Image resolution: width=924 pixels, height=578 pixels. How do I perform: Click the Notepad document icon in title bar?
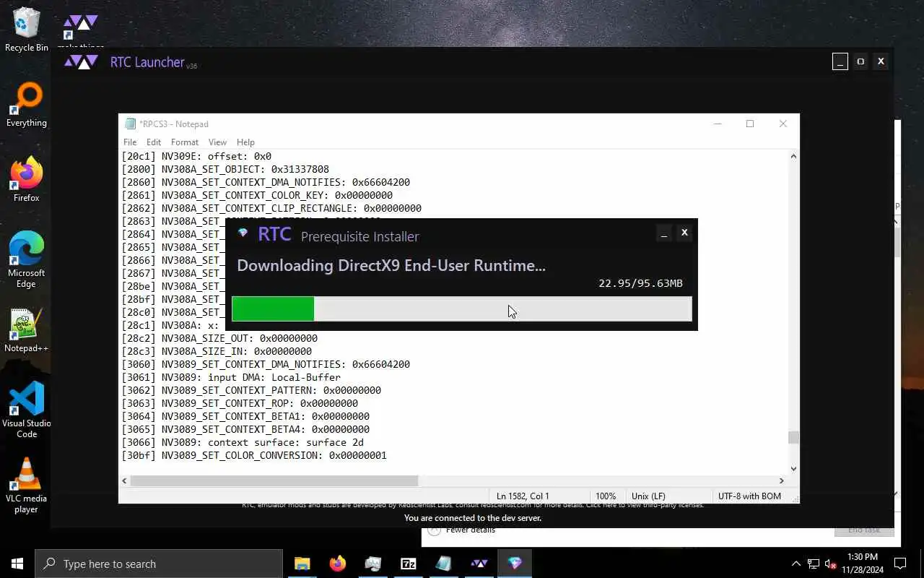pos(130,124)
